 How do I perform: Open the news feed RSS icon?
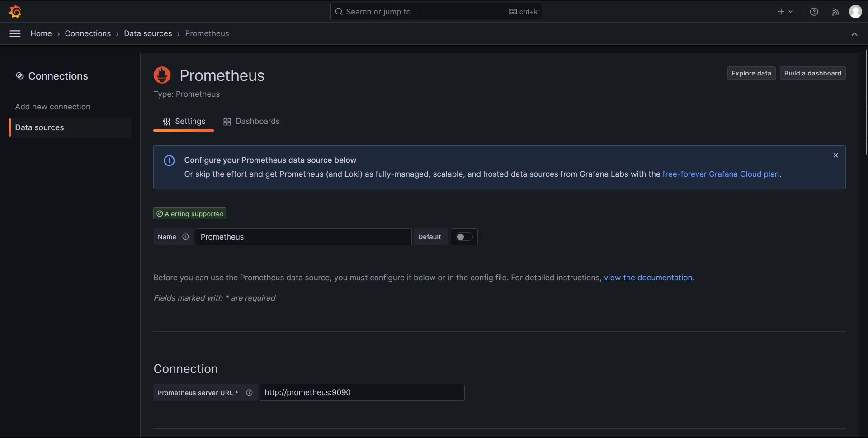click(835, 12)
